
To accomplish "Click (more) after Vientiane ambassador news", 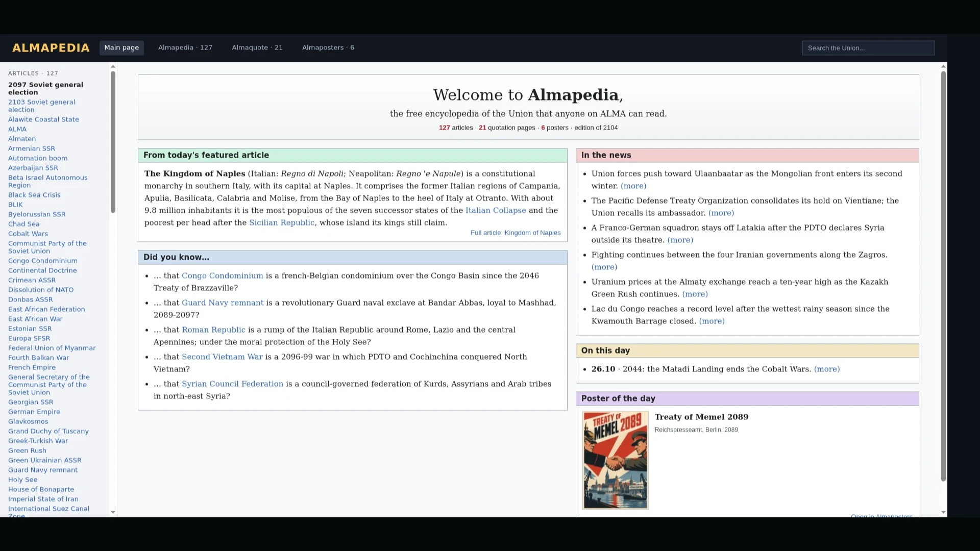I will (721, 213).
